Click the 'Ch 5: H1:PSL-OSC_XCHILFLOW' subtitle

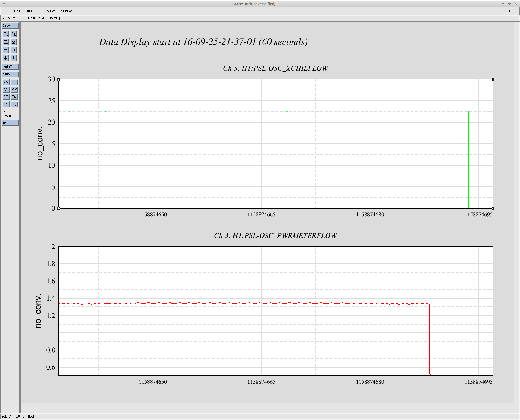tap(276, 68)
